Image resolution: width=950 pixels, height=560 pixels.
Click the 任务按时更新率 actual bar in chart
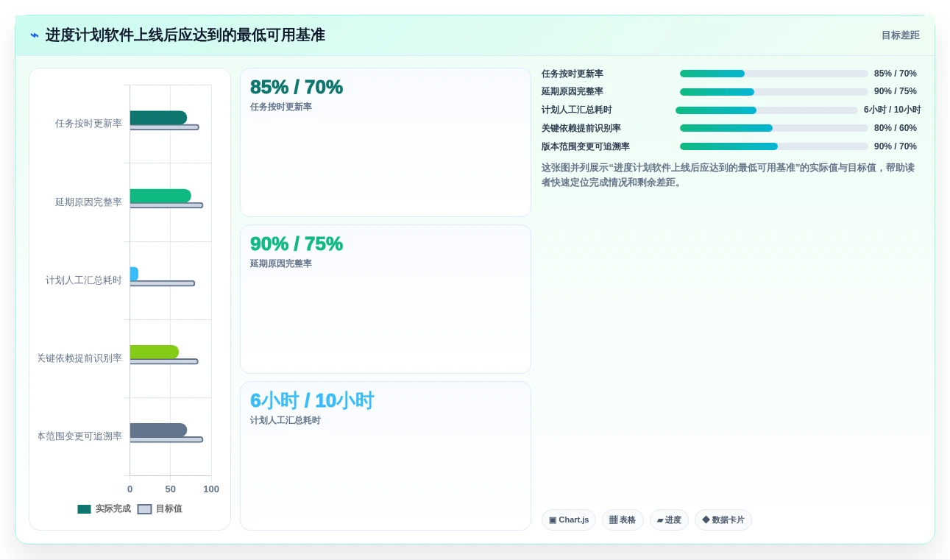(158, 118)
